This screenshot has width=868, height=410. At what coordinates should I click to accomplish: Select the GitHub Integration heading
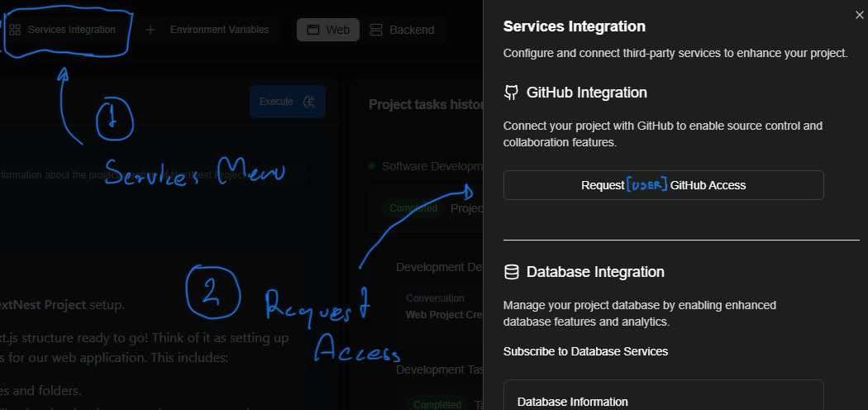587,93
